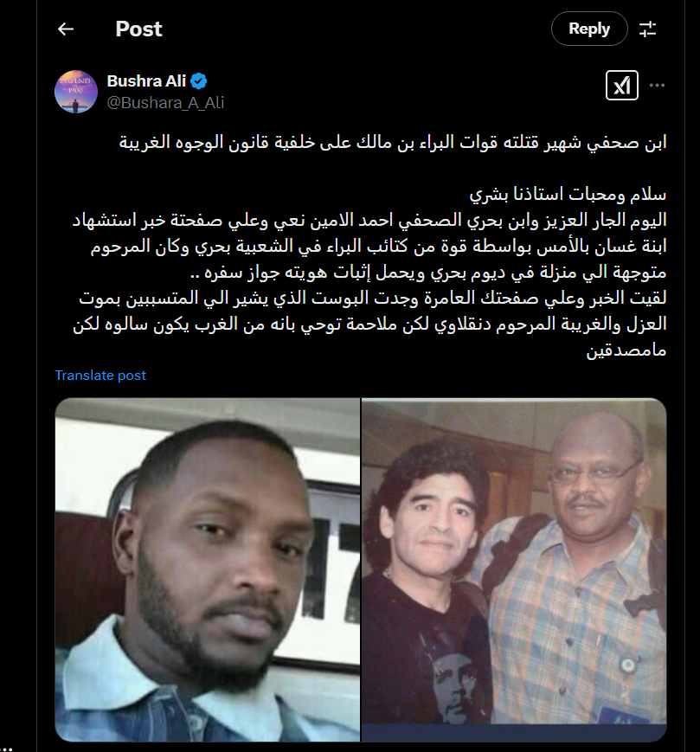This screenshot has height=752, width=700.
Task: Open the post's three-dot More menu
Action: [657, 86]
